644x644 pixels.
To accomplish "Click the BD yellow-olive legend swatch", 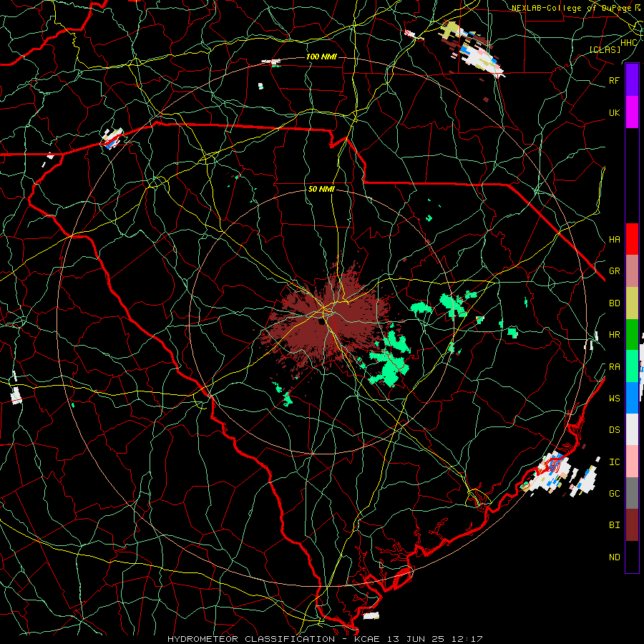I will (632, 303).
